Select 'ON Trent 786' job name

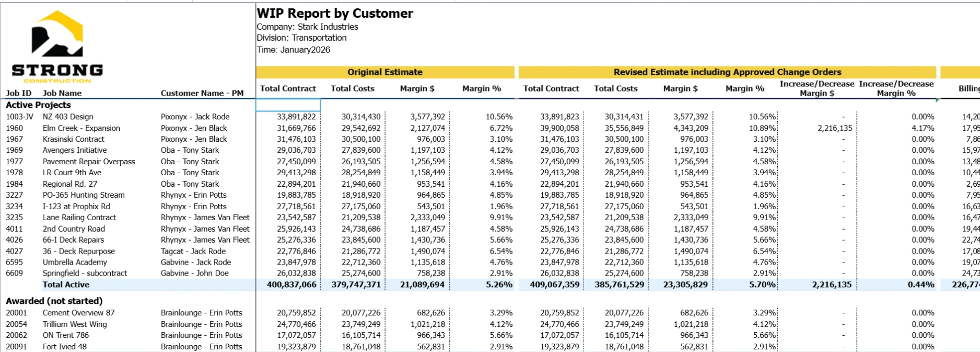pos(66,335)
